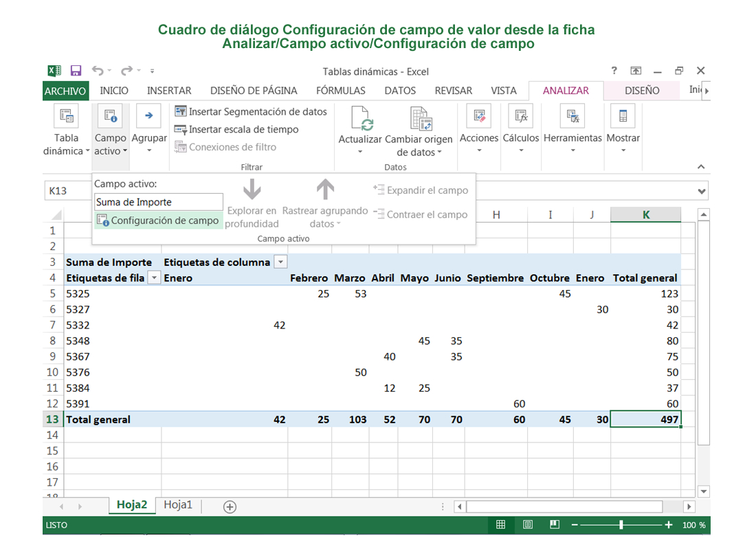Click the vertical scrollbar up arrow
The image size is (756, 540).
[x=704, y=214]
